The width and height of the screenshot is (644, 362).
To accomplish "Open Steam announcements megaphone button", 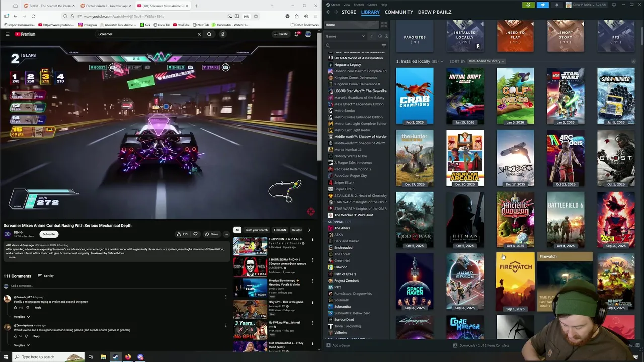I will (543, 5).
